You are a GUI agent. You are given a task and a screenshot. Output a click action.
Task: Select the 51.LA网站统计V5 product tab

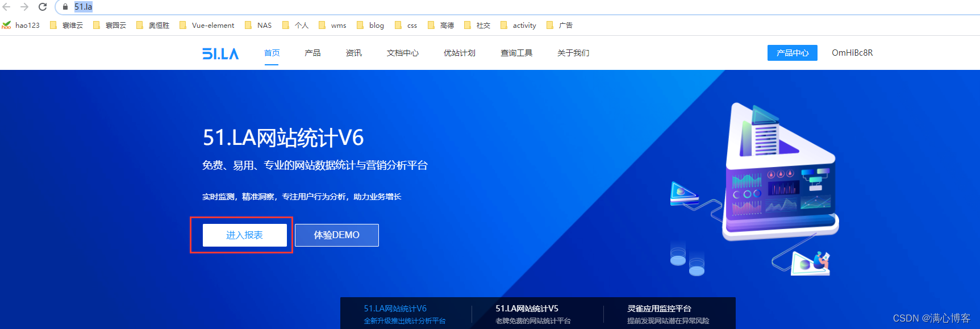(533, 314)
